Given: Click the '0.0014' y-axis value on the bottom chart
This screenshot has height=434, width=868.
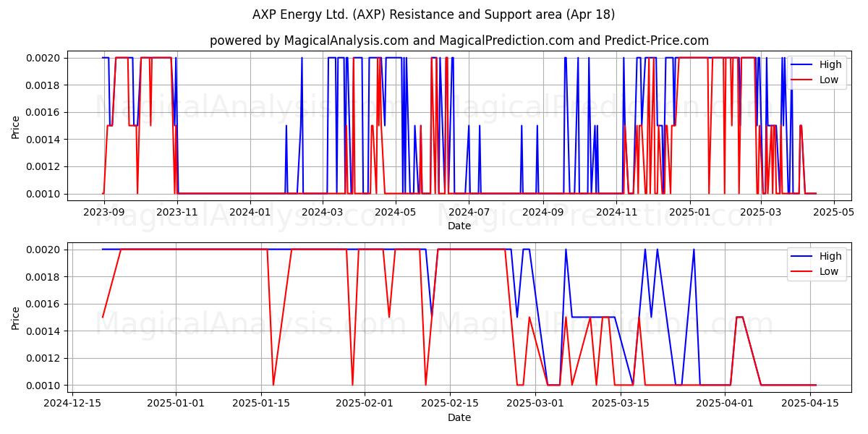Looking at the screenshot, I should tap(44, 331).
